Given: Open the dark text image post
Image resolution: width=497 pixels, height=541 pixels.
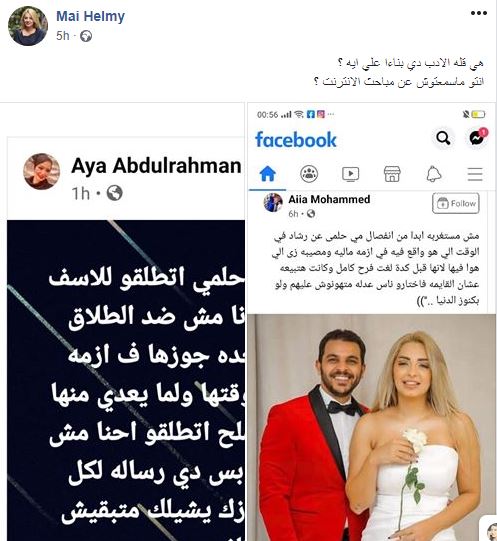Looking at the screenshot, I should [126, 380].
